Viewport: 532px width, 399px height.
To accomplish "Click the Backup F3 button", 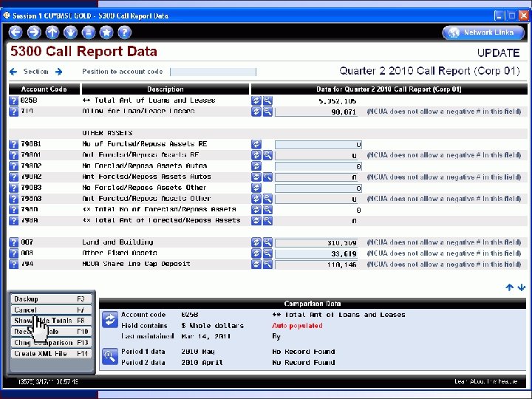I will [x=51, y=299].
